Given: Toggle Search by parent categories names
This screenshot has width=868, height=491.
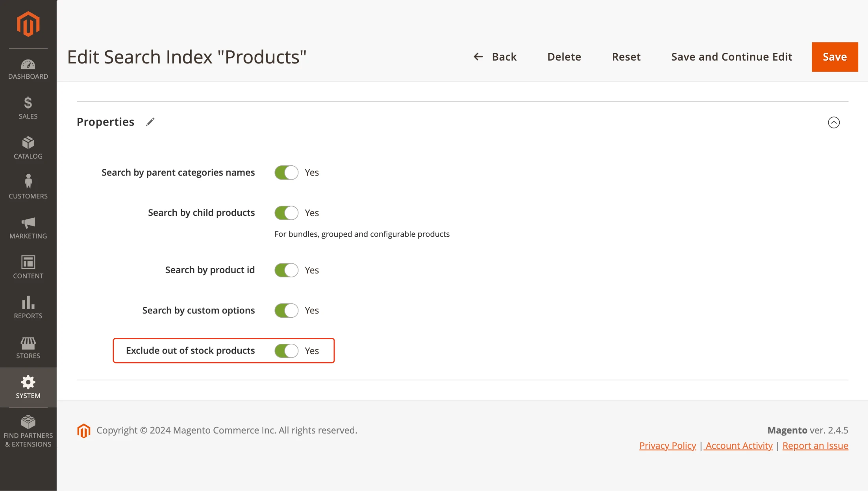Looking at the screenshot, I should [x=286, y=172].
